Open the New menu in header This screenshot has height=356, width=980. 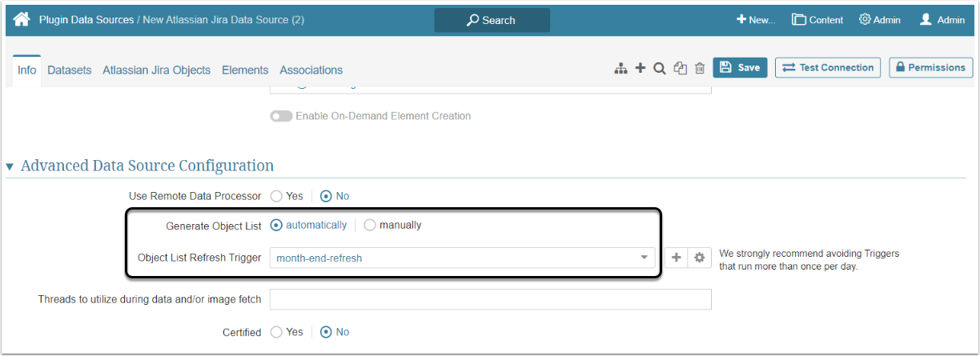(x=756, y=20)
